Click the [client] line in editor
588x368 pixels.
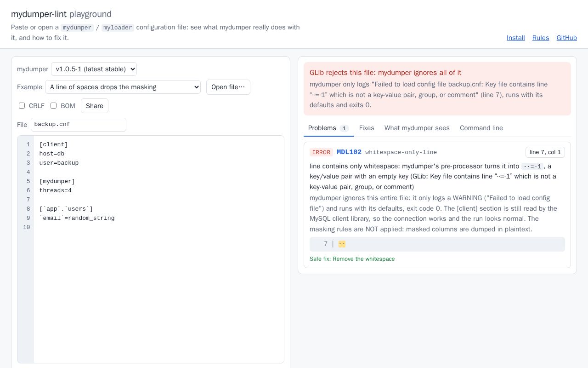[x=54, y=144]
